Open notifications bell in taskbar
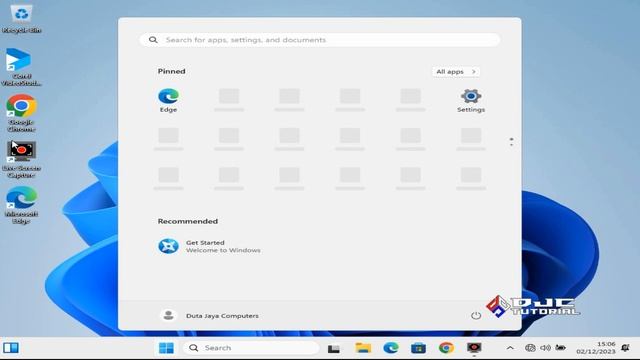Image resolution: width=640 pixels, height=360 pixels. pyautogui.click(x=625, y=348)
